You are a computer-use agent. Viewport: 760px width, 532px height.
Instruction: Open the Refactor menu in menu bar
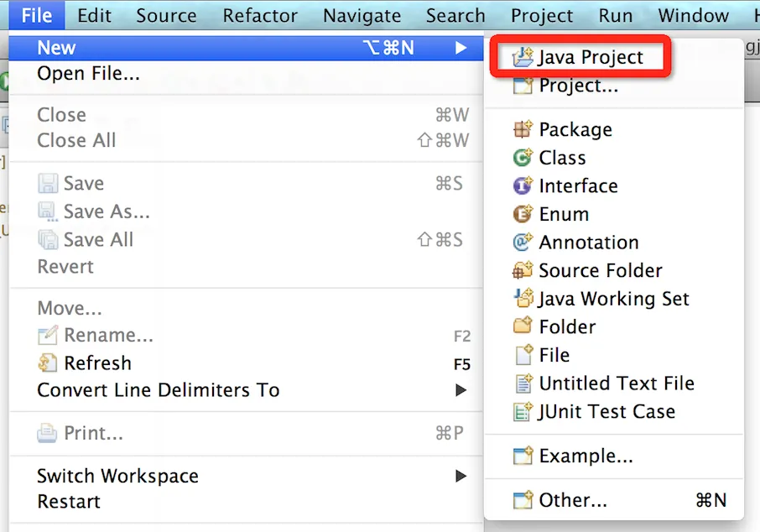click(x=260, y=15)
